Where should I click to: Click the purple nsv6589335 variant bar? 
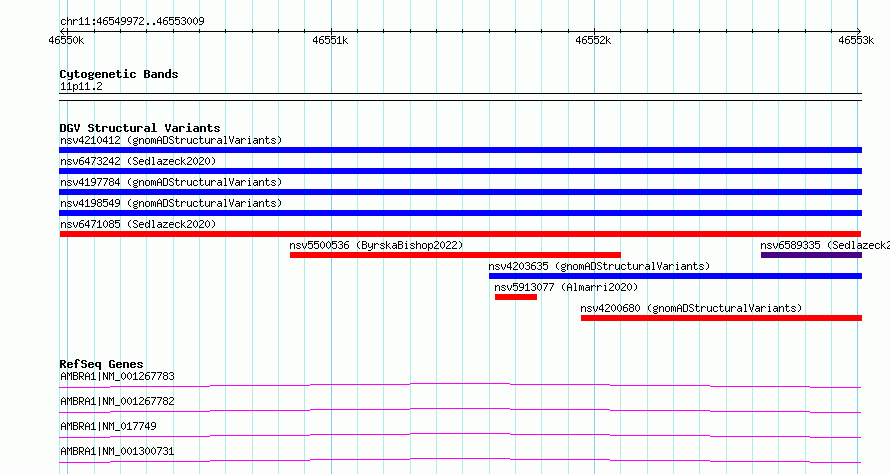[811, 255]
